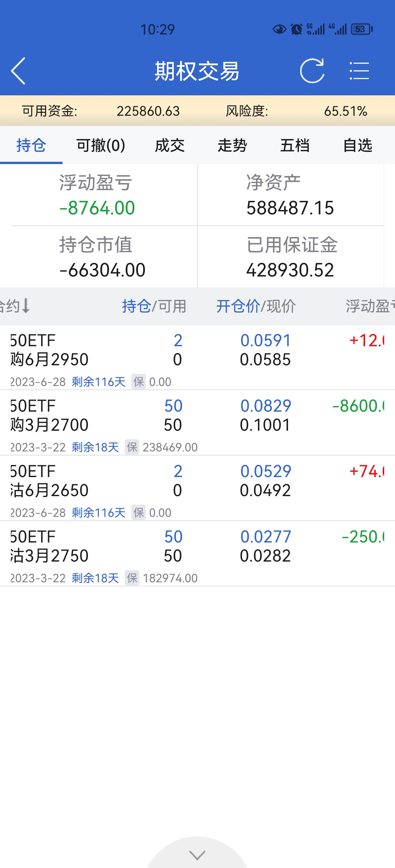Open the list menu icon
The height and width of the screenshot is (868, 395).
[359, 71]
